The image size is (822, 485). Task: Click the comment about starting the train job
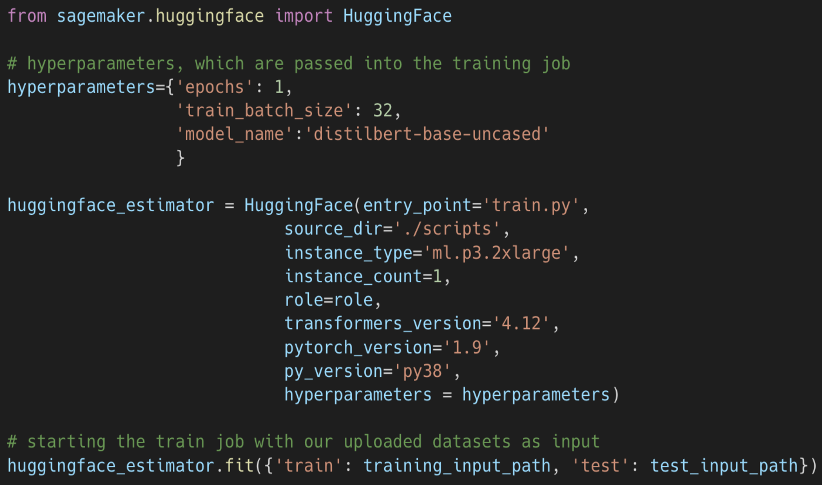304,441
